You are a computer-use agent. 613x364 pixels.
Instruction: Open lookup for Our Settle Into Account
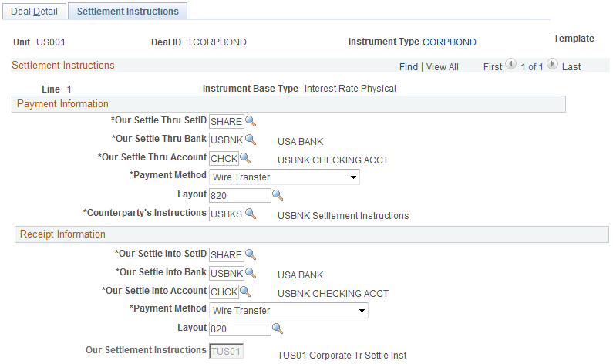coord(245,292)
